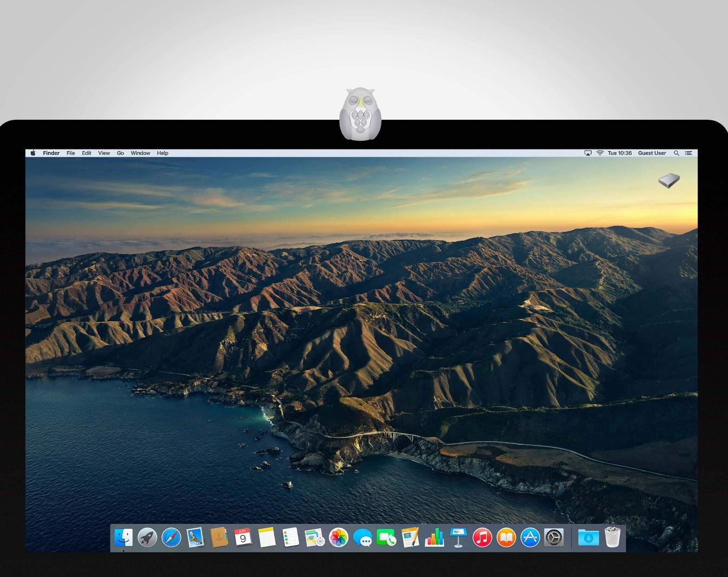Open the Go menu in Finder
The width and height of the screenshot is (728, 577).
click(120, 153)
